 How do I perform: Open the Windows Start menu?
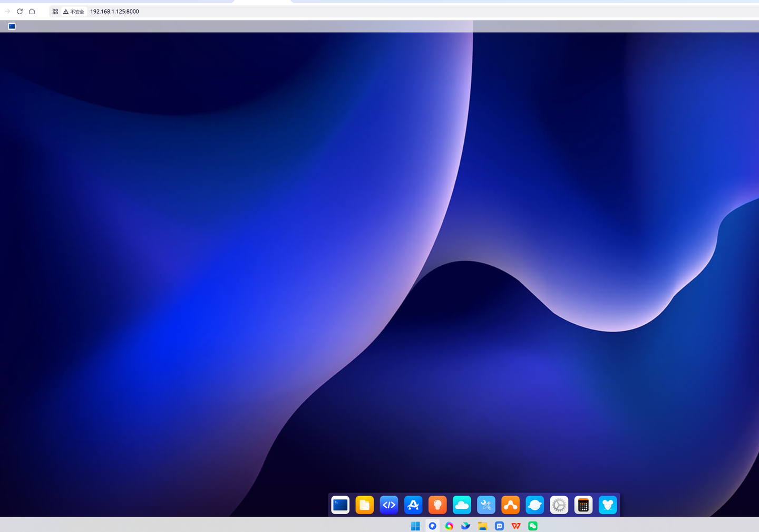point(415,526)
